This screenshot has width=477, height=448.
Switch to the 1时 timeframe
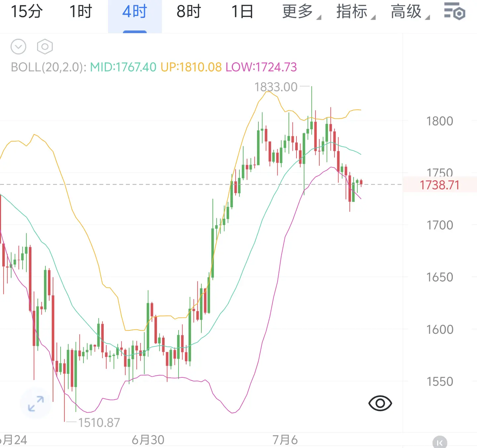[80, 12]
